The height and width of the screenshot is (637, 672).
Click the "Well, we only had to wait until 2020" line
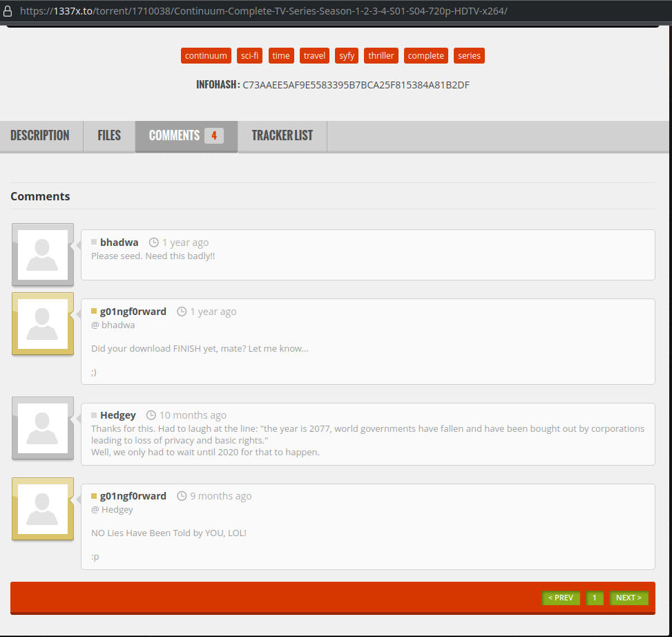pyautogui.click(x=205, y=453)
